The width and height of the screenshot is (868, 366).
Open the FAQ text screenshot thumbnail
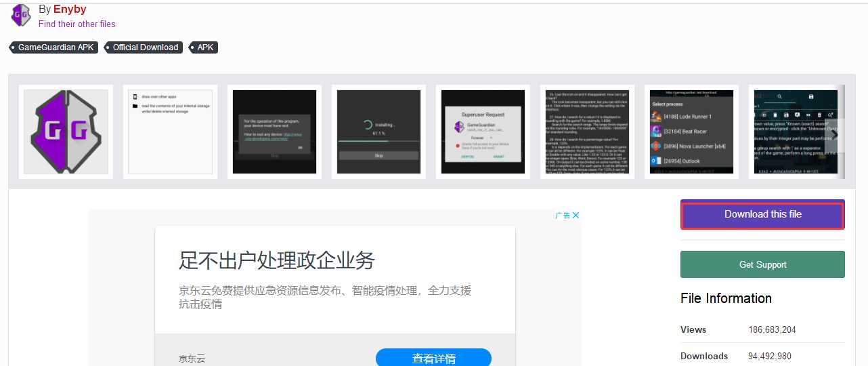click(587, 131)
